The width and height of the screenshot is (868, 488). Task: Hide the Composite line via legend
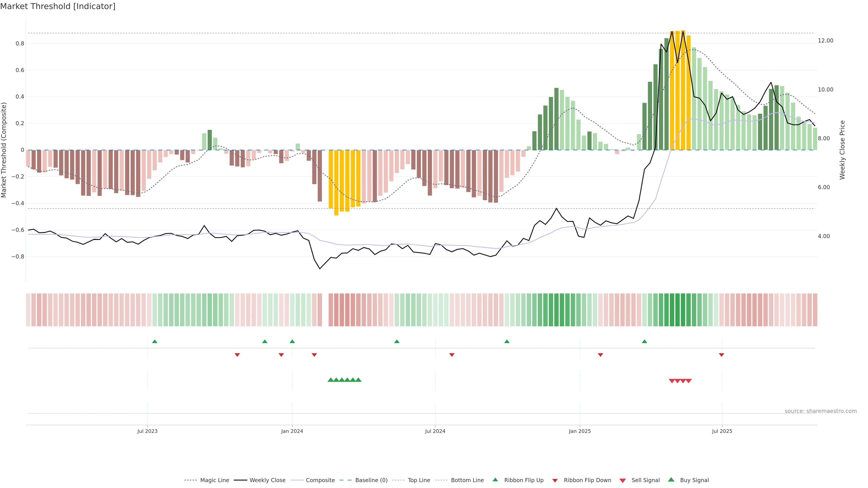(320, 480)
